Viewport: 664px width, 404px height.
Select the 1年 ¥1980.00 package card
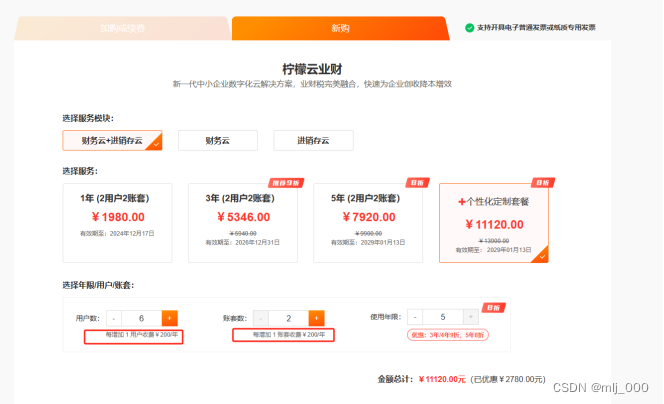[117, 223]
